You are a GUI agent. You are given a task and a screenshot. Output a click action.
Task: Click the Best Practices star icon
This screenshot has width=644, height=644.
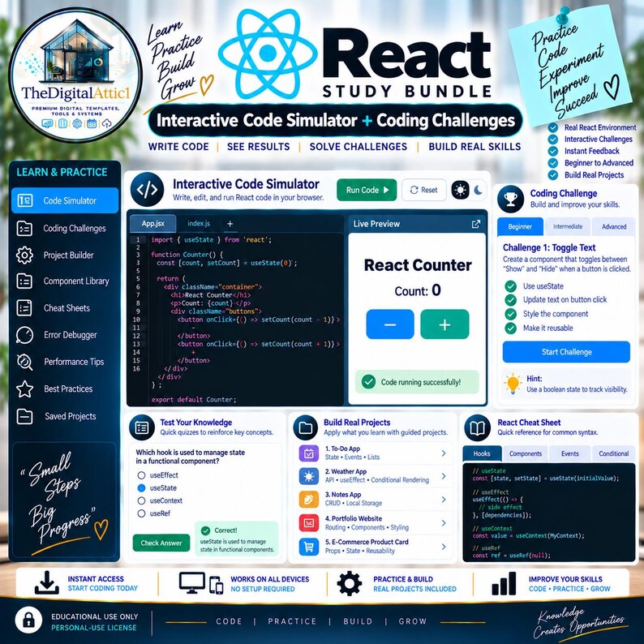click(x=24, y=389)
